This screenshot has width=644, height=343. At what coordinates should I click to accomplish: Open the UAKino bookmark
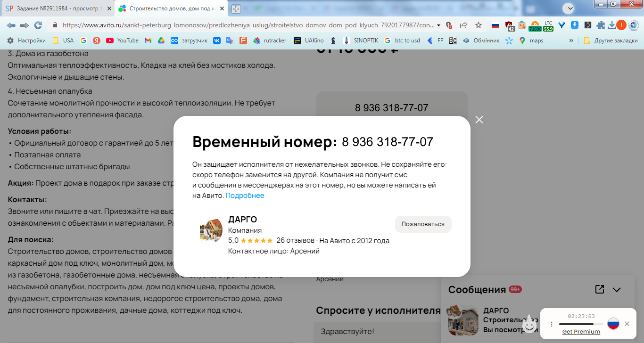tap(309, 41)
